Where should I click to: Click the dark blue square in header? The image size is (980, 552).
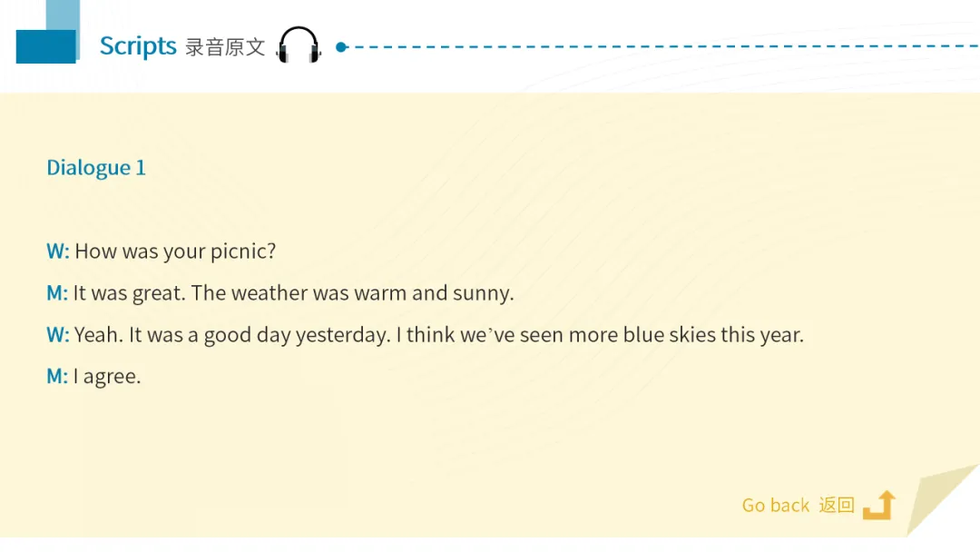45,47
